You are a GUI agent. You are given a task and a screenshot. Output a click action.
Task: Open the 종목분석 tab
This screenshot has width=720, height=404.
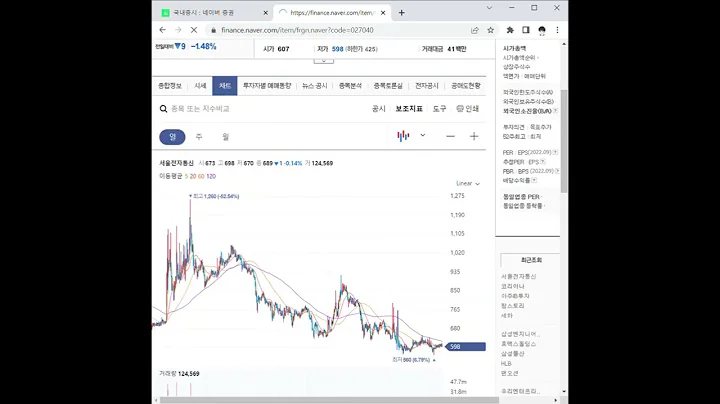coord(350,86)
